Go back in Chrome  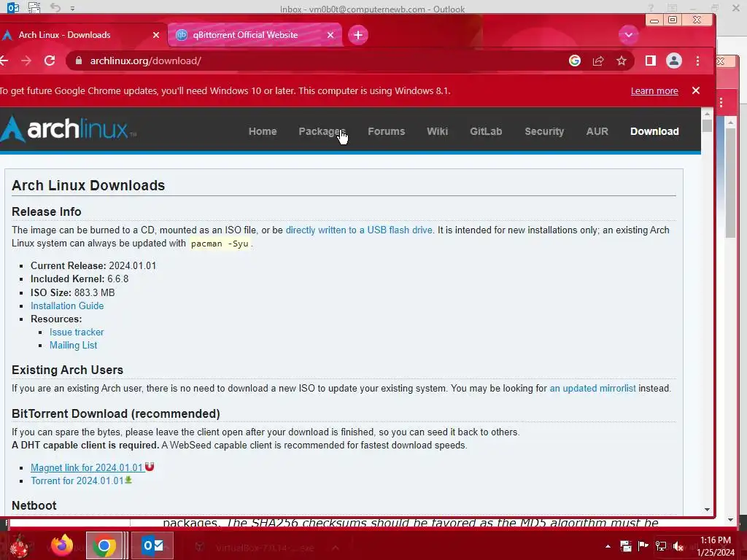coord(4,61)
